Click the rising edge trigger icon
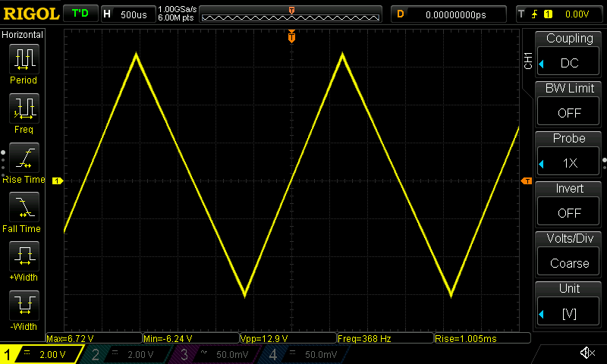 [535, 14]
